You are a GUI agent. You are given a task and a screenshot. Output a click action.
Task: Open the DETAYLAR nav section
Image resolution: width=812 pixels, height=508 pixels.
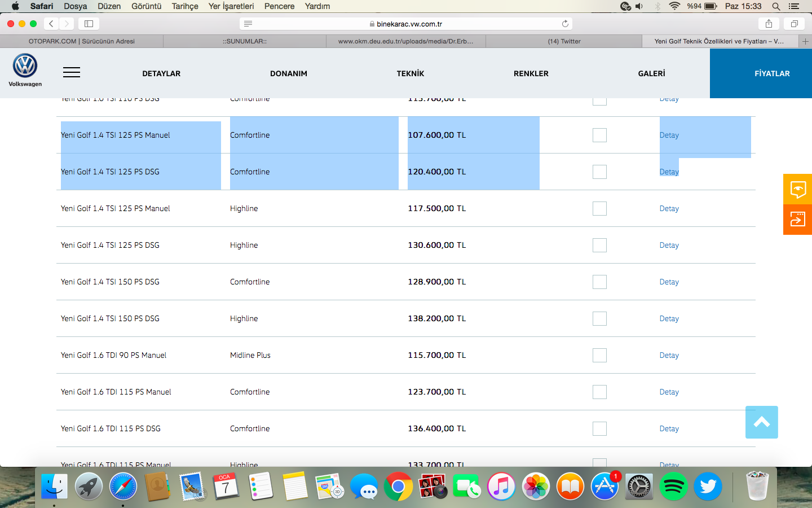tap(161, 73)
